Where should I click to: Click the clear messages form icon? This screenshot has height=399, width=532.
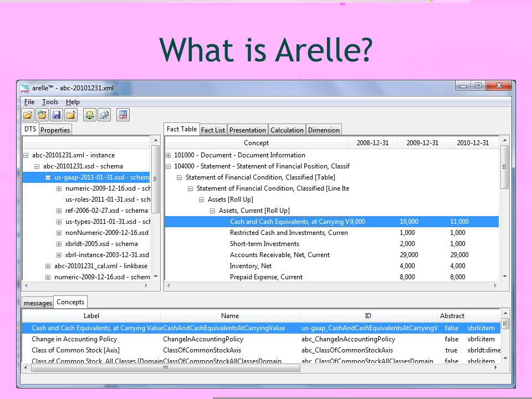pyautogui.click(x=123, y=115)
